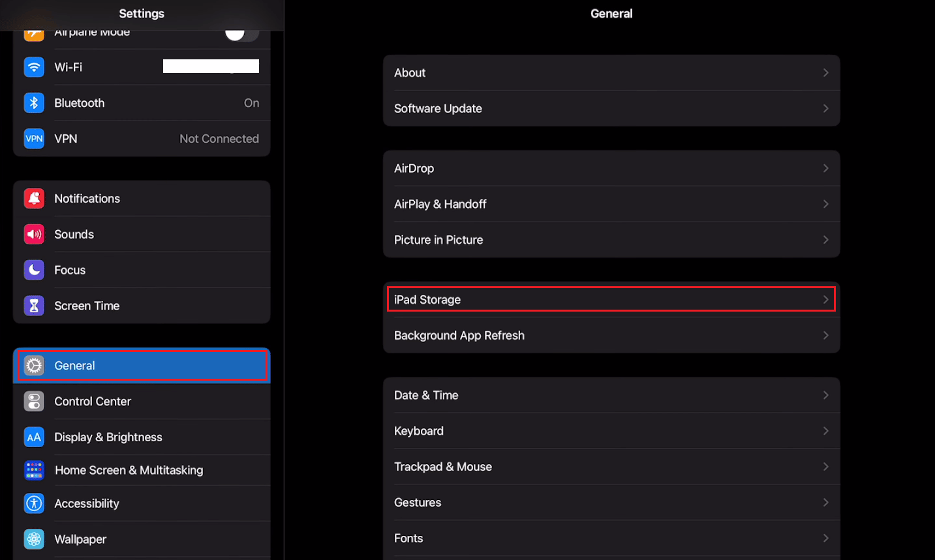This screenshot has width=935, height=560.
Task: Tap the Home Screen & Multitasking icon
Action: [x=34, y=470]
